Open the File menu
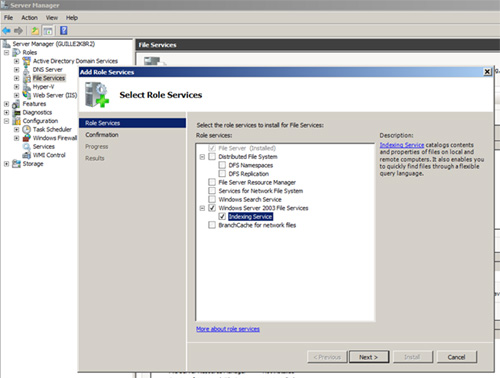500x378 pixels. tap(8, 18)
